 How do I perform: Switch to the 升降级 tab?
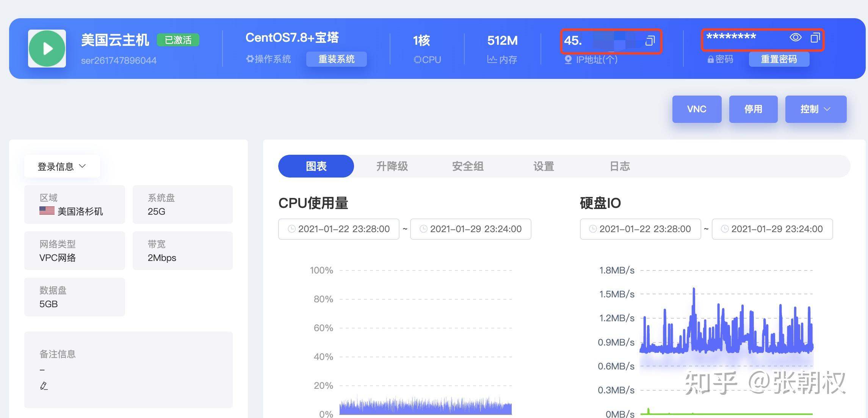pos(392,166)
